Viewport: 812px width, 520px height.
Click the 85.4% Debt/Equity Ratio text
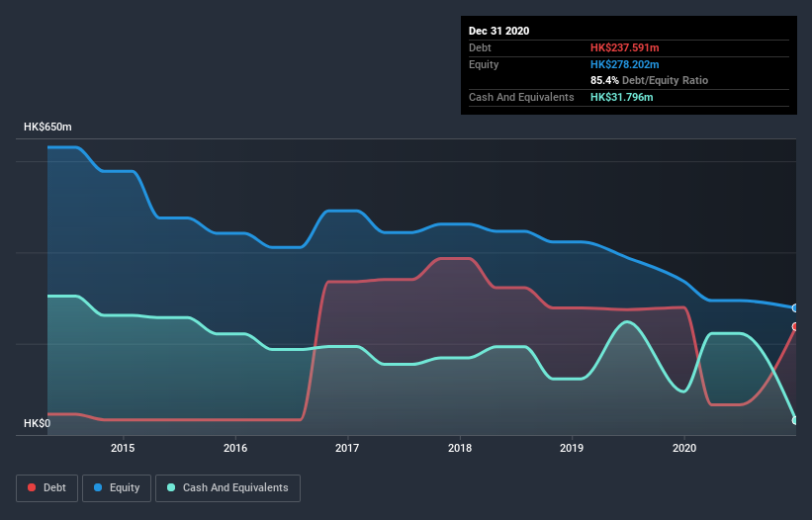(649, 80)
